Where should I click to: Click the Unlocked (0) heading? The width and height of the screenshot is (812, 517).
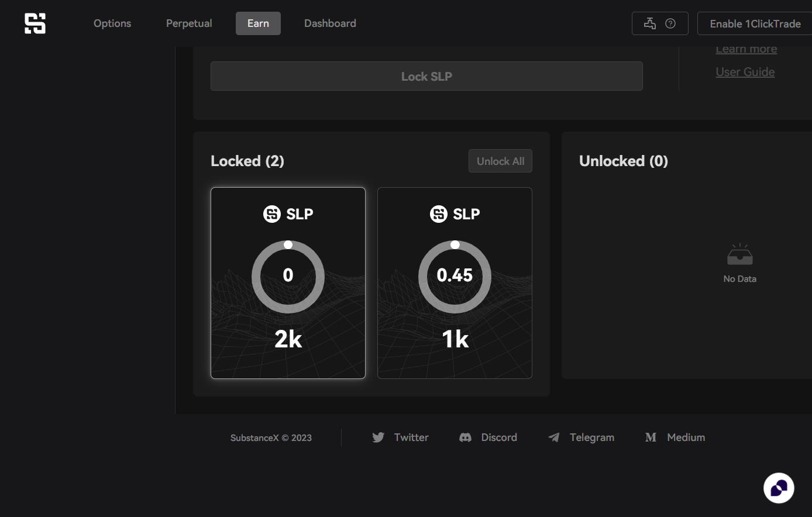624,161
